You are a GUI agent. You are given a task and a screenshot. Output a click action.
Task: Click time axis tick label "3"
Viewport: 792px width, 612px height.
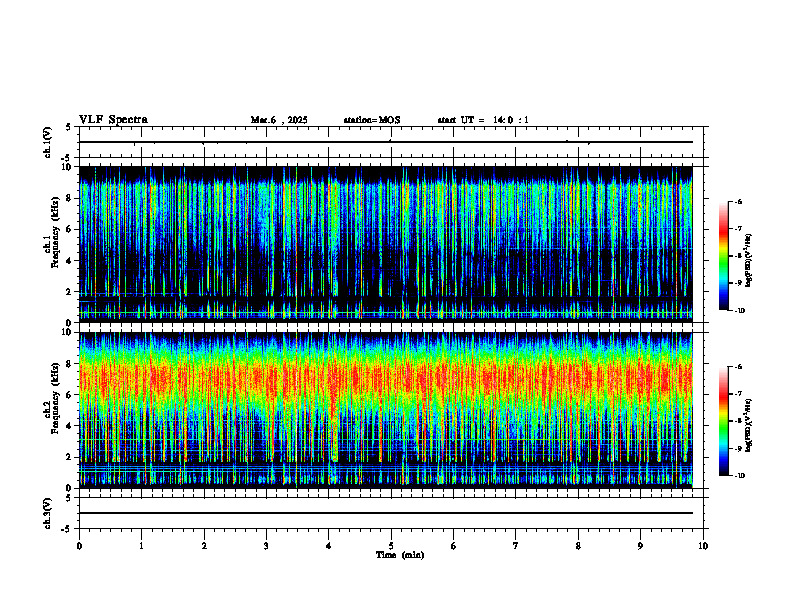coord(266,546)
